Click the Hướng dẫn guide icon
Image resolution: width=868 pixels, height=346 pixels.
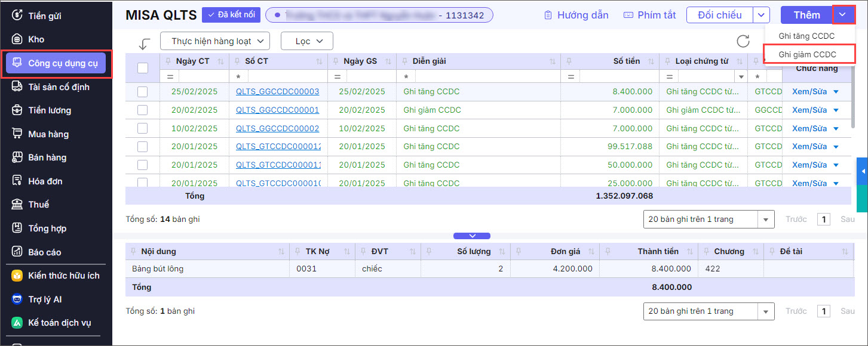click(548, 15)
